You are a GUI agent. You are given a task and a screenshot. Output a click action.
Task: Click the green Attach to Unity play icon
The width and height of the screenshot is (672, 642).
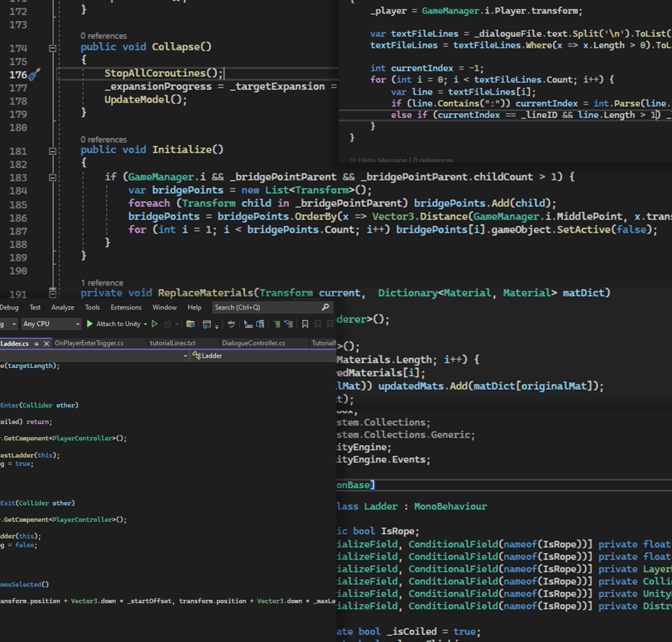tap(90, 324)
